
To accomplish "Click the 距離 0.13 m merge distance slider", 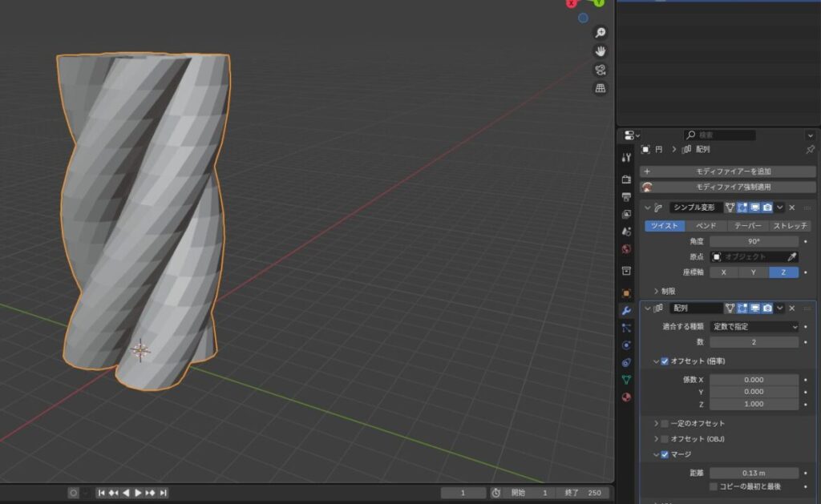I will pos(754,473).
